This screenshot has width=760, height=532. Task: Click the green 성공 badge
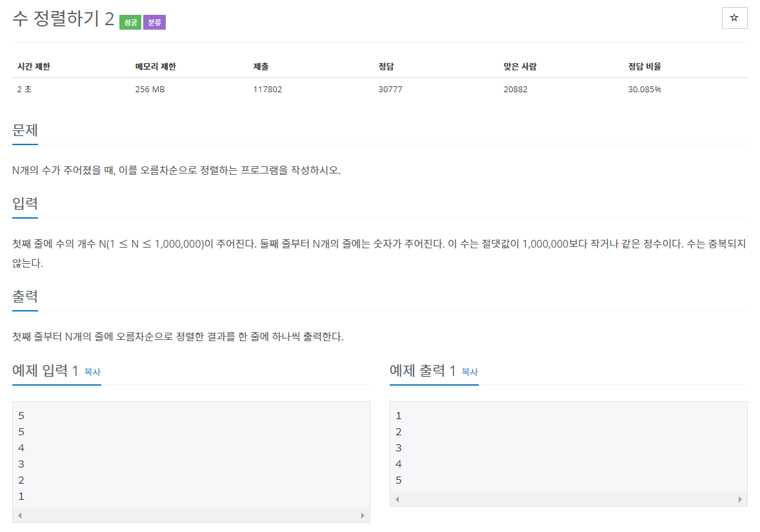(130, 23)
